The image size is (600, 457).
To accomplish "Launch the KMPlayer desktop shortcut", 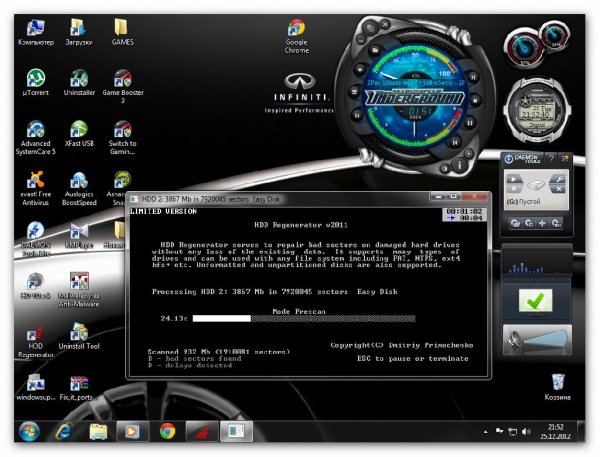I will [79, 235].
